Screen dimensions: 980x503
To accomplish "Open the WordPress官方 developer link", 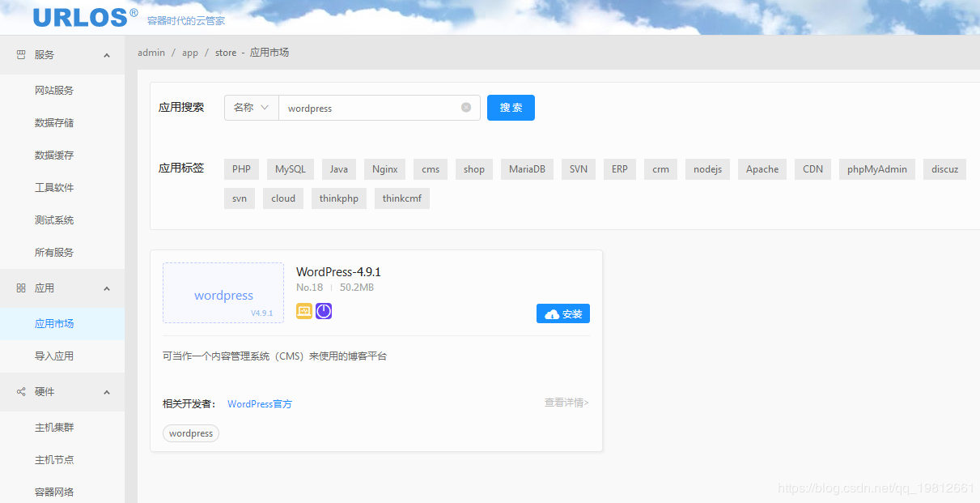I will 260,403.
